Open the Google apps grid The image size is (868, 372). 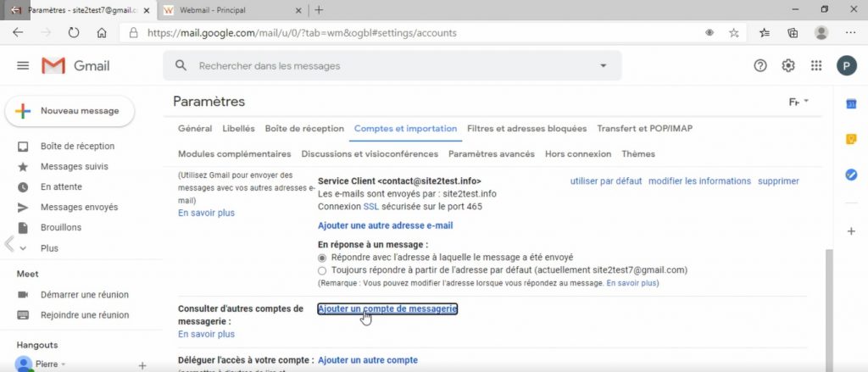pyautogui.click(x=816, y=66)
